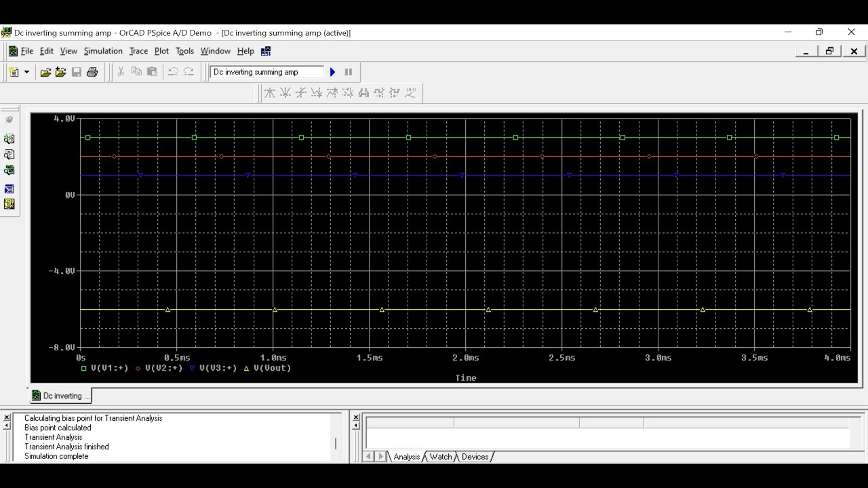Image resolution: width=868 pixels, height=488 pixels.
Task: Expand the New file dropdown arrow
Action: [27, 72]
